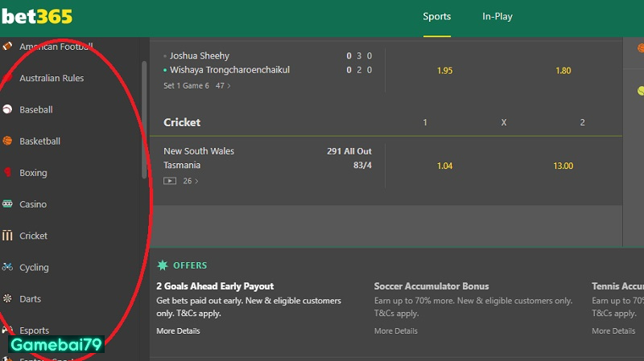Click the Cycling bicycle icon
Screen dimensions: 644x361
click(7, 267)
